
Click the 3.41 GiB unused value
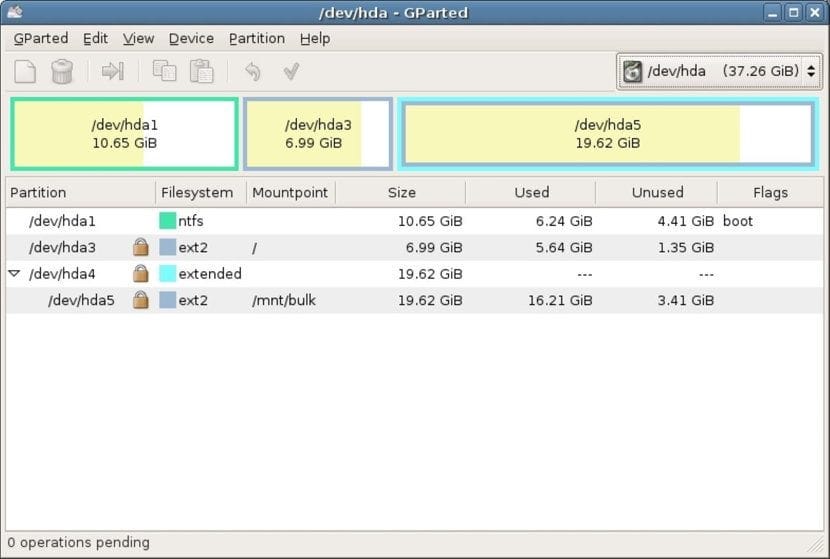pyautogui.click(x=685, y=300)
